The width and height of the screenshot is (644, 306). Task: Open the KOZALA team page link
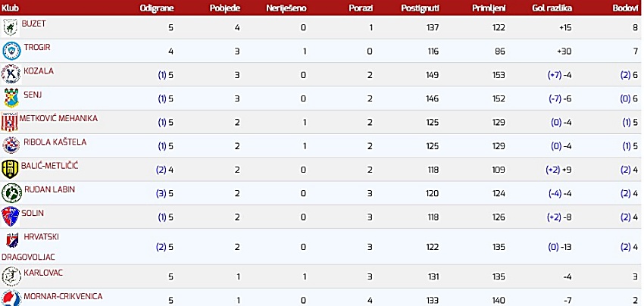click(39, 71)
